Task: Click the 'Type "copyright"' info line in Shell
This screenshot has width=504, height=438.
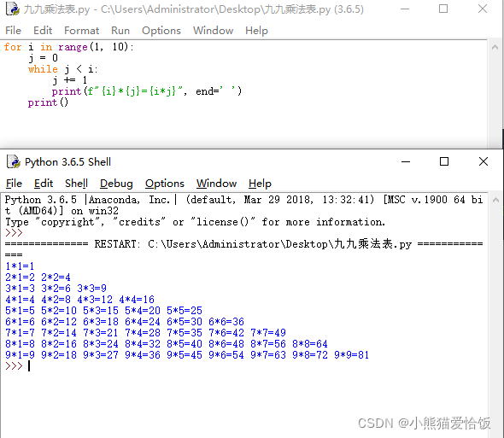Action: 195,222
